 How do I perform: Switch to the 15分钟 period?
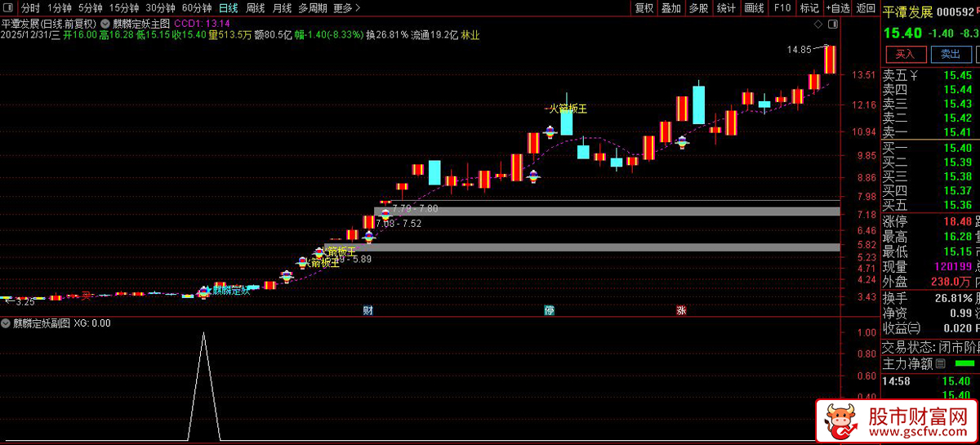124,8
